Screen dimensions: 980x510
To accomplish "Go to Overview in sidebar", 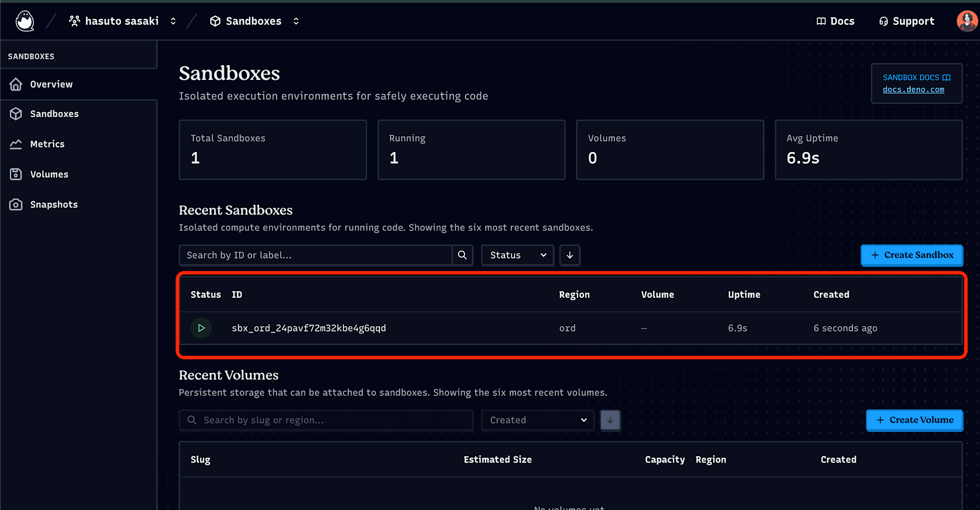I will pos(51,84).
